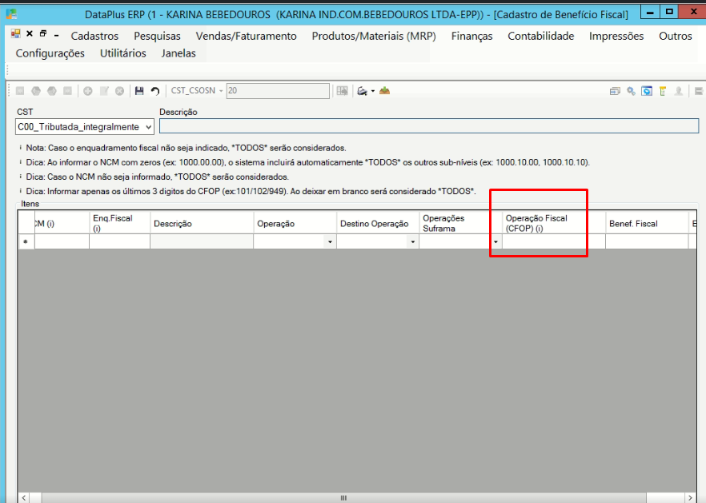The image size is (706, 503).
Task: Click the horizontal scrollbar right arrow
Action: [x=691, y=498]
